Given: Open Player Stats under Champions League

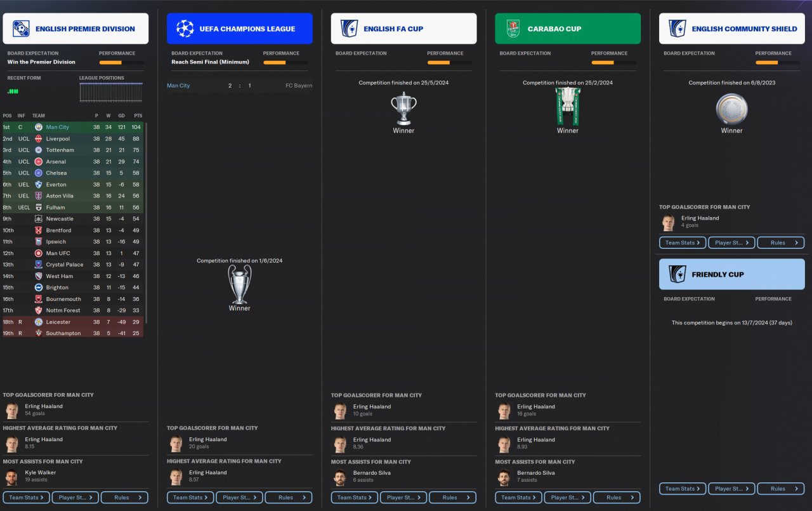Looking at the screenshot, I should click(239, 498).
